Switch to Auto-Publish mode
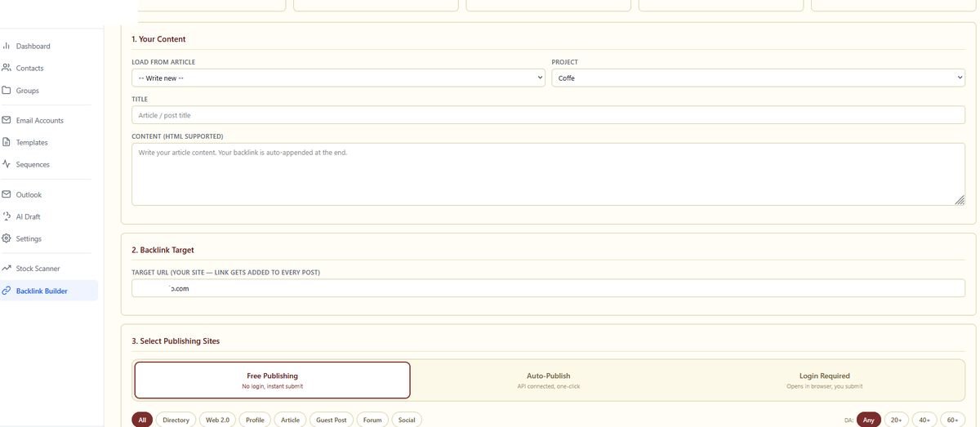 [549, 380]
